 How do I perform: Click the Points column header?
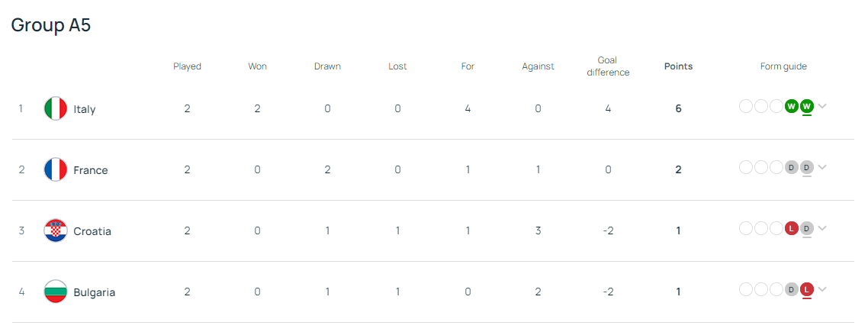[x=678, y=66]
